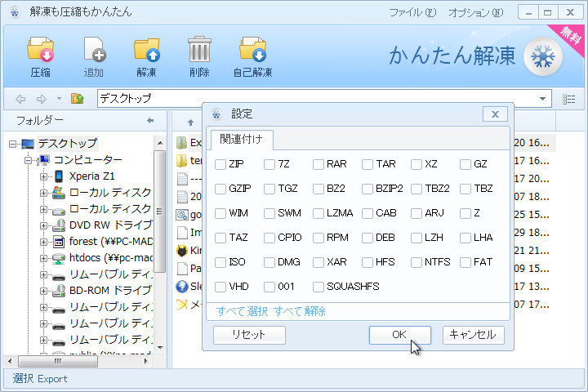Close the 設定 dialog with X
The image size is (588, 392).
click(x=495, y=114)
